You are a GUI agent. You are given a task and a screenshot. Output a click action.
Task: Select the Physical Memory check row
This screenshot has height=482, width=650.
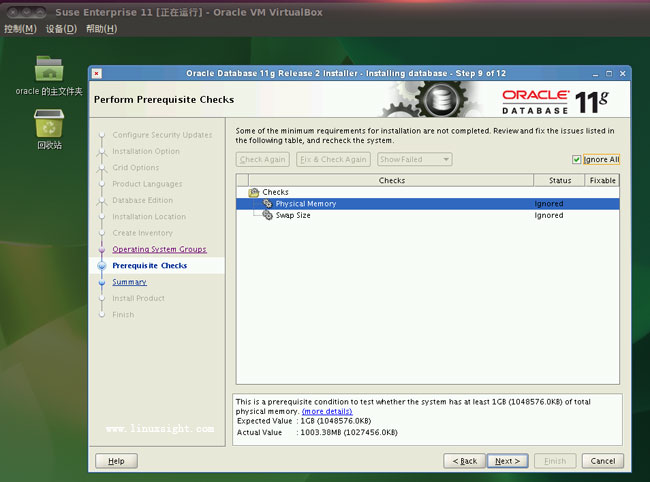click(428, 203)
